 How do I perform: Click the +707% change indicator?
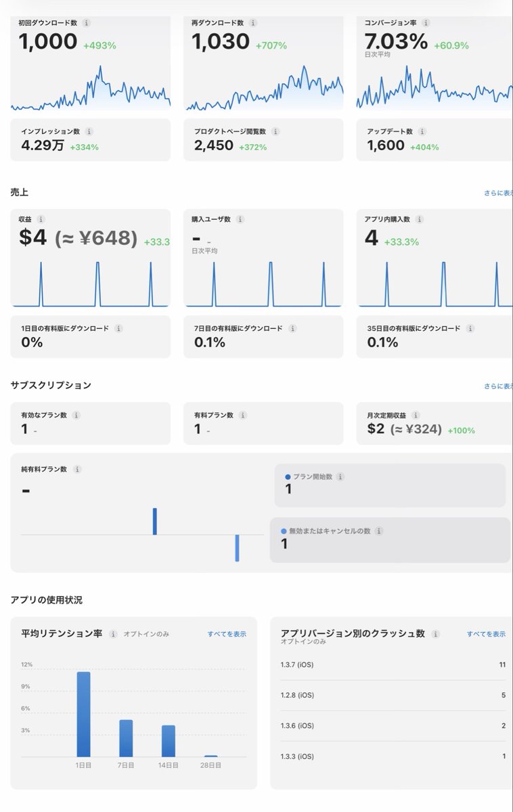tap(271, 46)
